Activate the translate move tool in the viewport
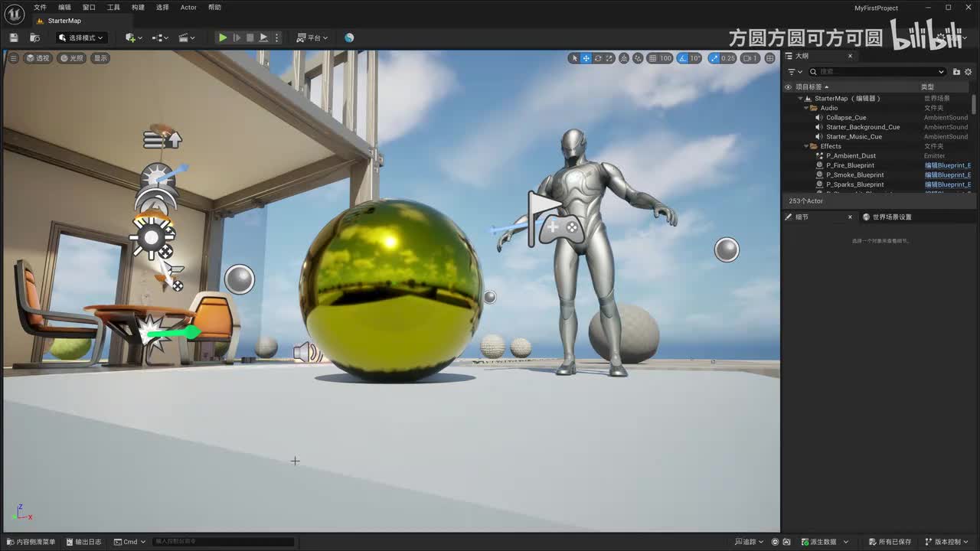 pyautogui.click(x=586, y=58)
